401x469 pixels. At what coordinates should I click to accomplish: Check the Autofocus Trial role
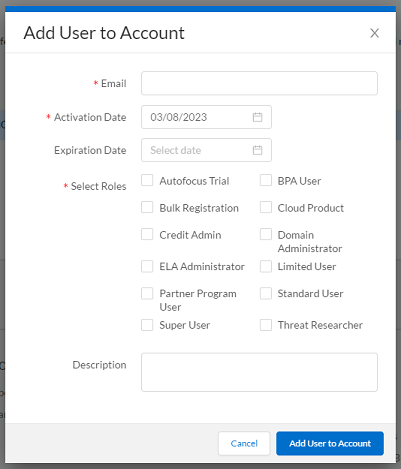(x=147, y=180)
